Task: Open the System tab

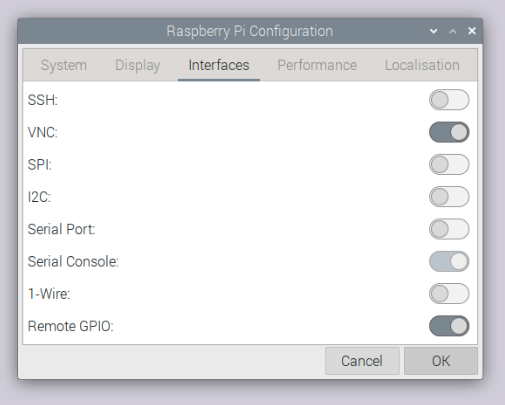Action: coord(64,65)
